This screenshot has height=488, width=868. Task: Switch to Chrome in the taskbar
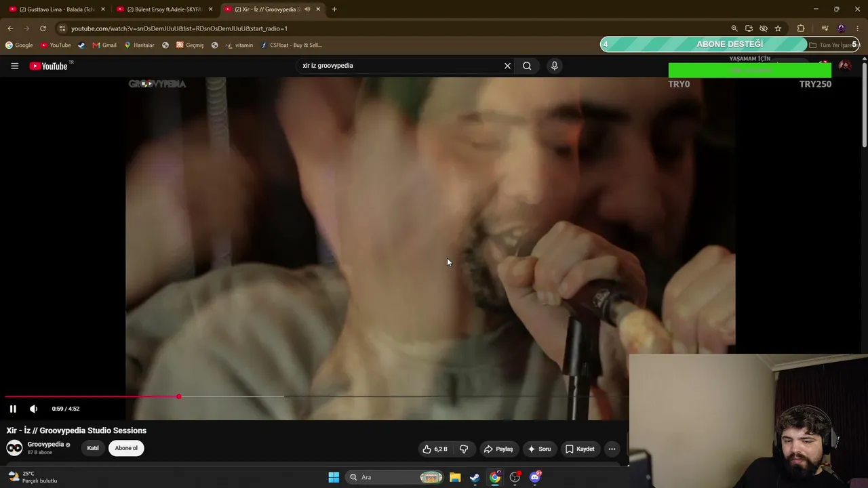click(495, 477)
